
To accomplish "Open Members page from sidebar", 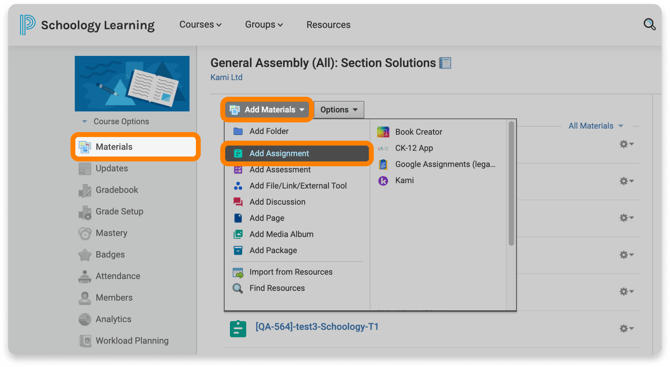I will 114,298.
